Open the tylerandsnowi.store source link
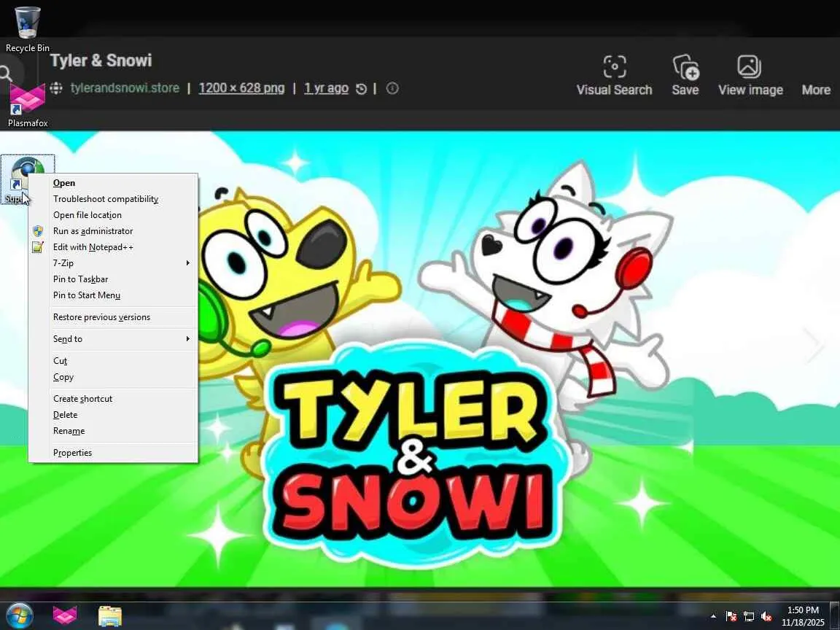The image size is (840, 630). tap(124, 87)
